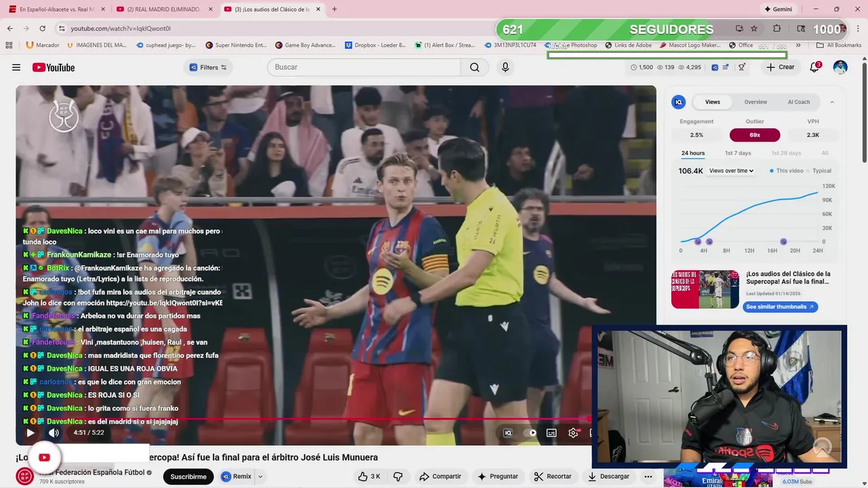Screen dimensions: 868x488
Task: Open a new browser tab
Action: pyautogui.click(x=334, y=9)
